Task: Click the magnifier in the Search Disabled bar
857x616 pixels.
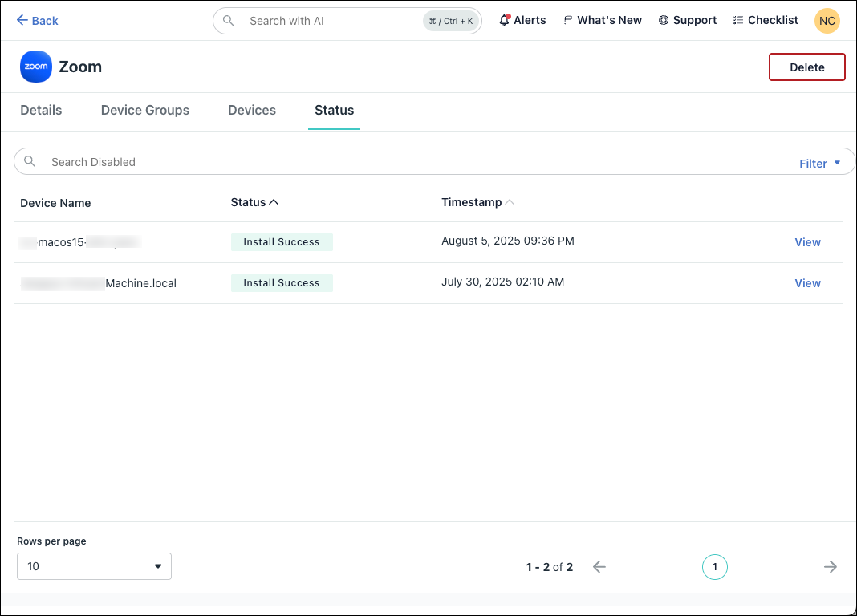Action: pos(30,162)
